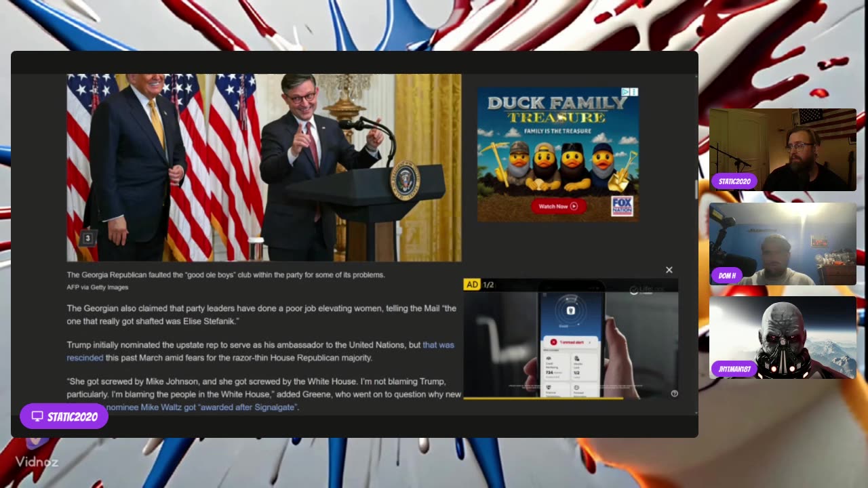
Task: Click the 'AFP via Getty Images' credit
Action: 97,287
